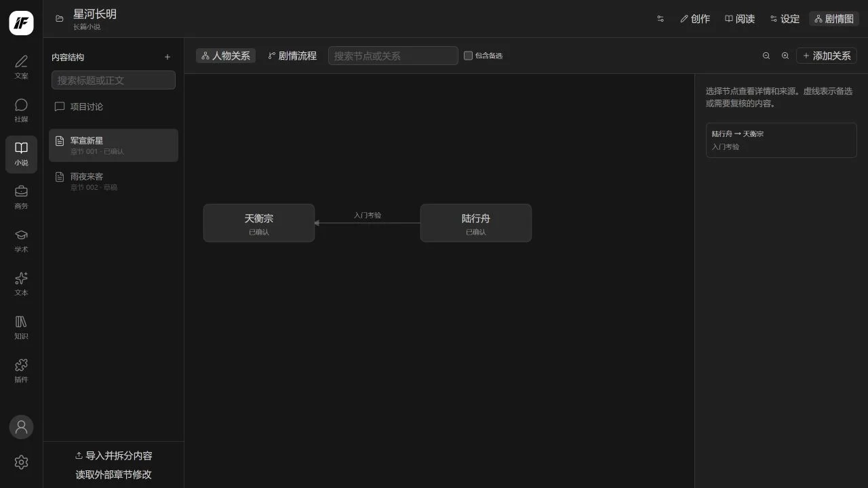This screenshot has height=488, width=868.
Task: Open the 学术 academic section
Action: click(21, 241)
